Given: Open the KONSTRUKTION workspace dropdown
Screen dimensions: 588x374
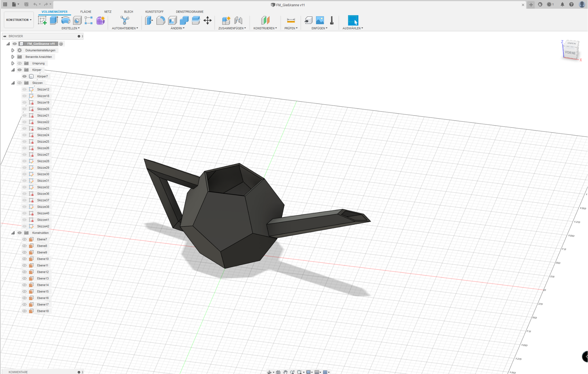Looking at the screenshot, I should pos(19,20).
